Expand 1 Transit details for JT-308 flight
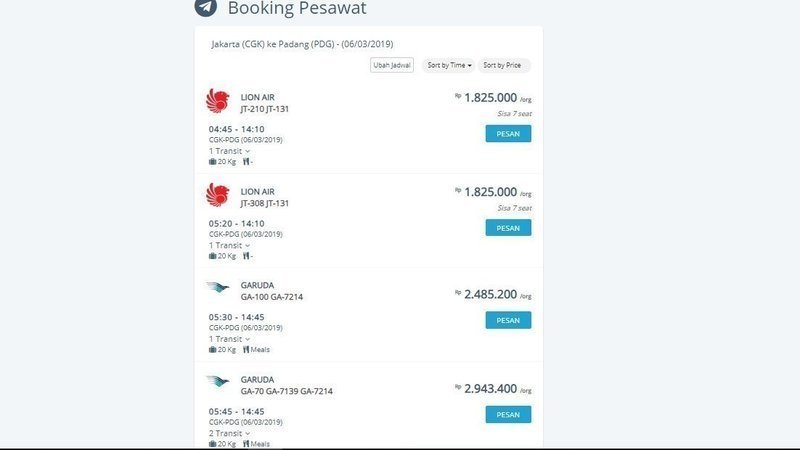 click(x=229, y=245)
